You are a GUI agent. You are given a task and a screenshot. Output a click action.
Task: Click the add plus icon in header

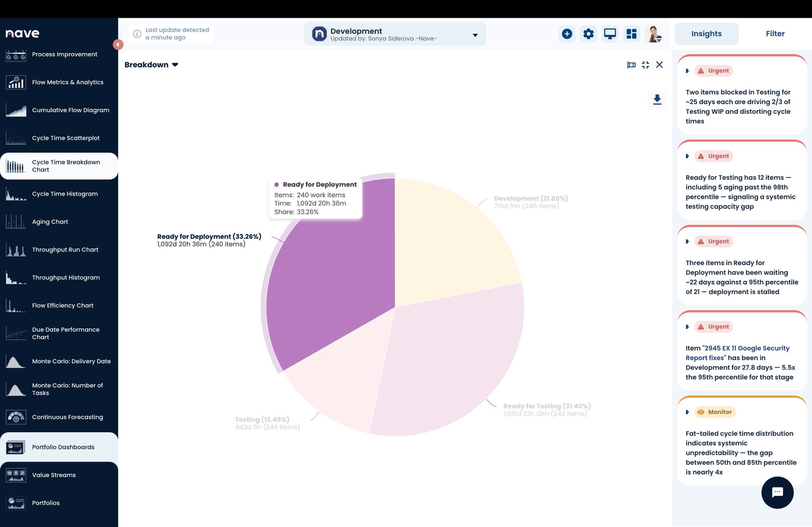tap(567, 34)
